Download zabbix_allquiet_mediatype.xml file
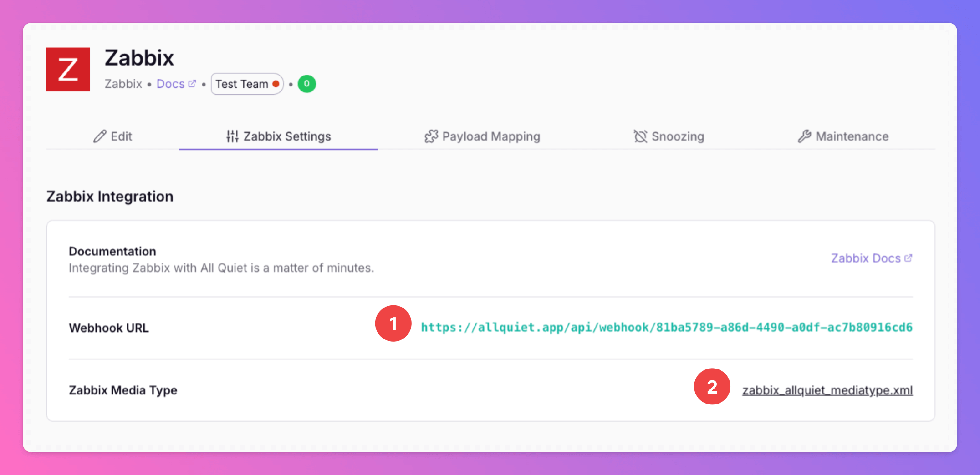 tap(827, 390)
